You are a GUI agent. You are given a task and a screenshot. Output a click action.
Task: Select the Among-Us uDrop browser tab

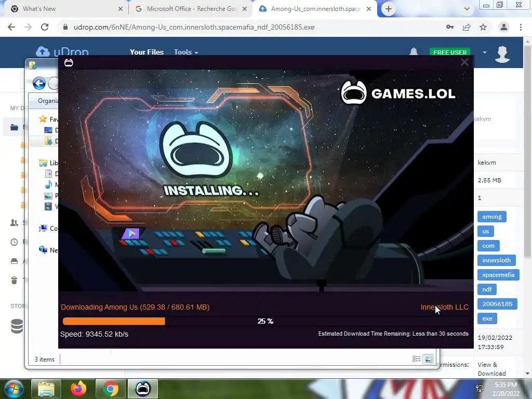click(x=315, y=9)
